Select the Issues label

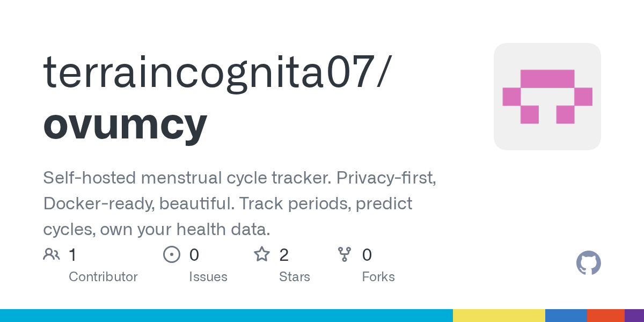208,277
